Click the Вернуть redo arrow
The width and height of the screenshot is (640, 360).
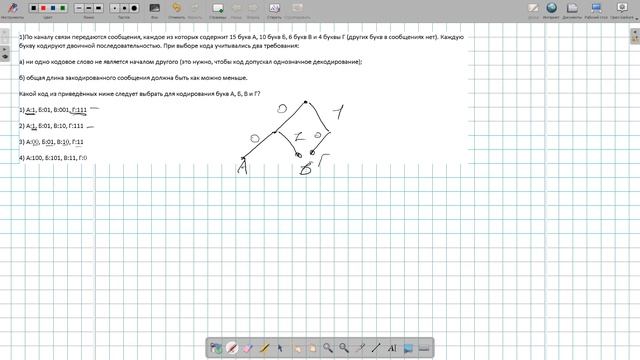pos(195,8)
